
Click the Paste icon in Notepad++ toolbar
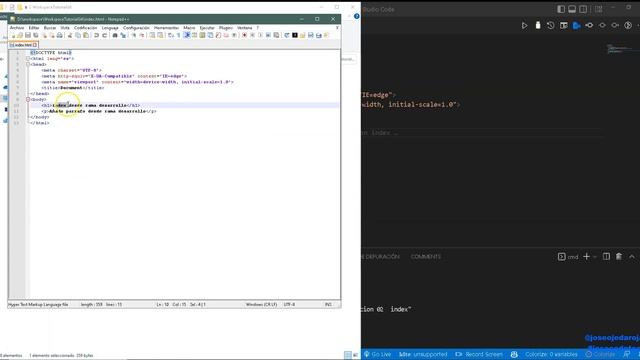pyautogui.click(x=86, y=35)
